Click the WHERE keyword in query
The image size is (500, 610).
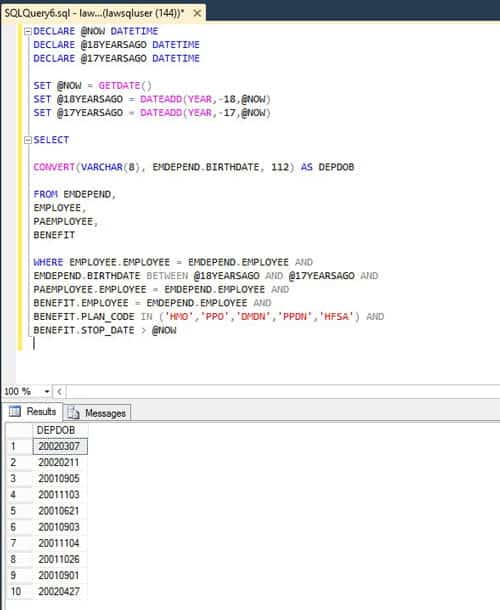pyautogui.click(x=48, y=262)
